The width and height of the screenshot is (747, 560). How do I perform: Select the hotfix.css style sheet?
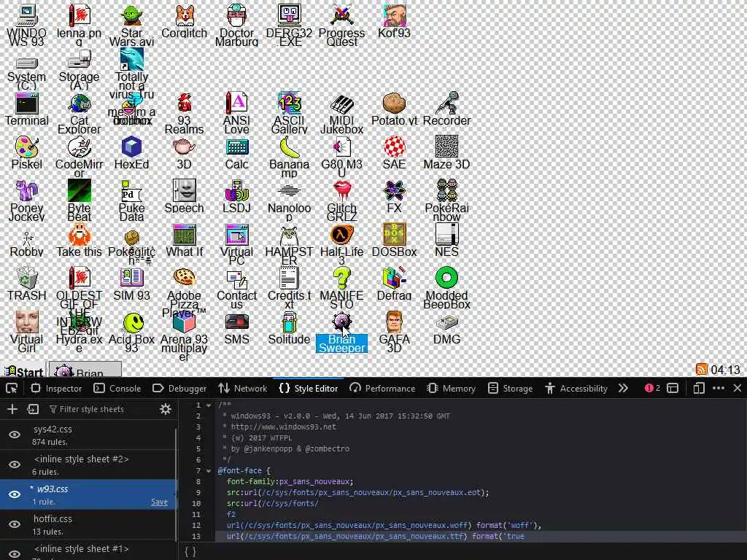[88, 524]
